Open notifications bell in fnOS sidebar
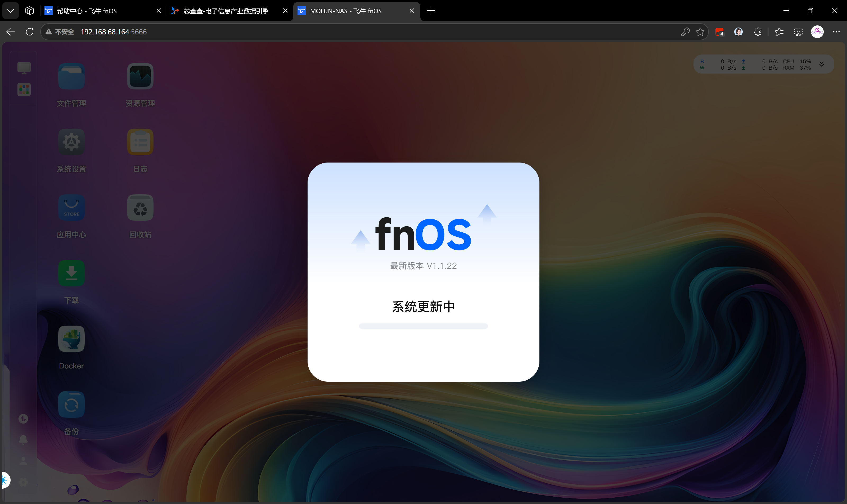This screenshot has width=847, height=504. point(23,440)
